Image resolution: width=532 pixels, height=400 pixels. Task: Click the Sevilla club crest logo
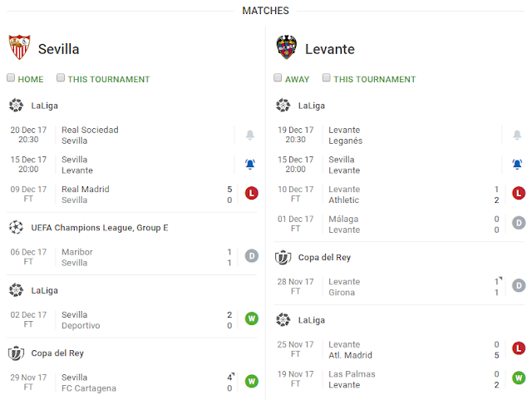(x=19, y=47)
